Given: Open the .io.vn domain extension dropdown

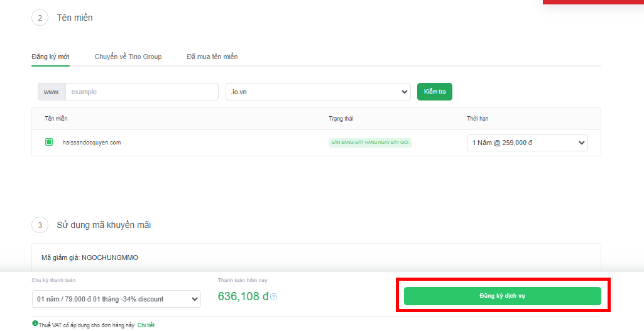Looking at the screenshot, I should [318, 92].
